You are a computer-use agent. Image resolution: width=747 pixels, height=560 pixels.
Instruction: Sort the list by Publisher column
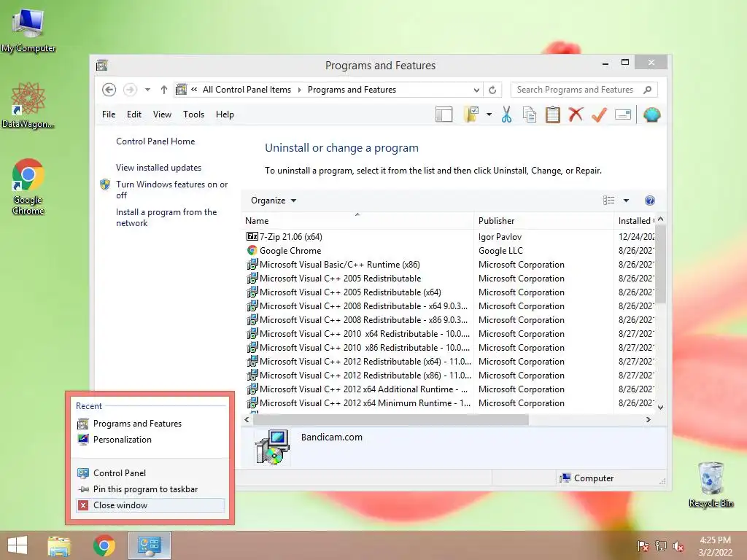tap(543, 220)
